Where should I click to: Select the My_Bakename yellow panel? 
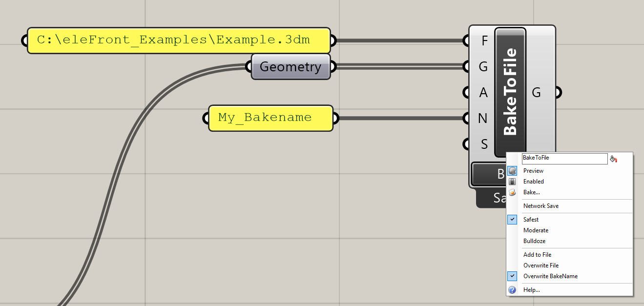[270, 118]
